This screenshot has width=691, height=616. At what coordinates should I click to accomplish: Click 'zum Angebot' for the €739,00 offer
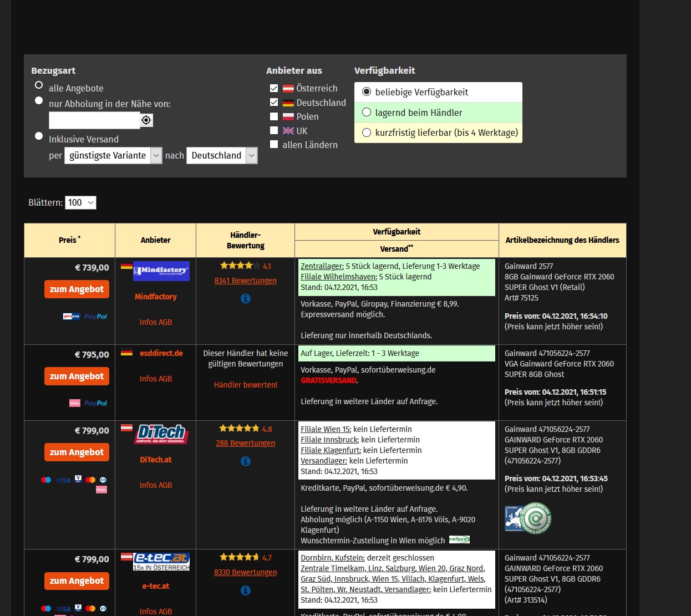click(x=77, y=289)
